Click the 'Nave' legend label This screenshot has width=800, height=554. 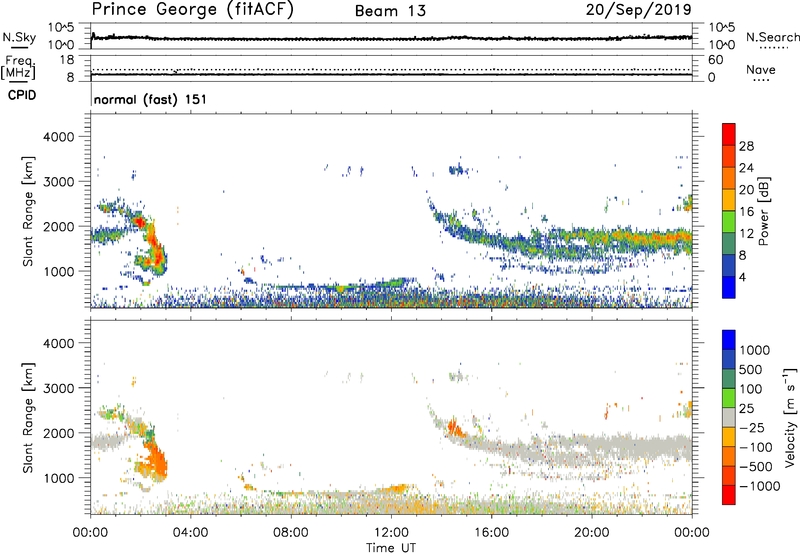click(760, 70)
